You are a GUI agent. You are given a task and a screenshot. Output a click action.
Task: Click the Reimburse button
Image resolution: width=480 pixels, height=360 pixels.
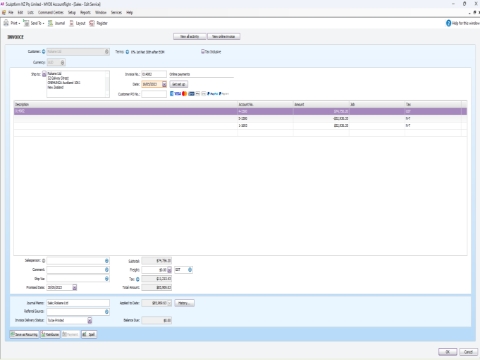click(50, 334)
